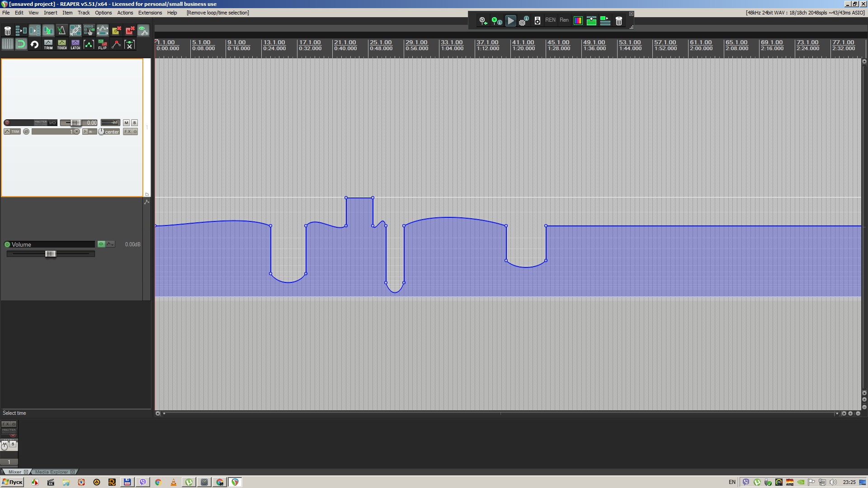This screenshot has height=488, width=868.
Task: Click the FLIP envelope icon
Action: (x=102, y=44)
